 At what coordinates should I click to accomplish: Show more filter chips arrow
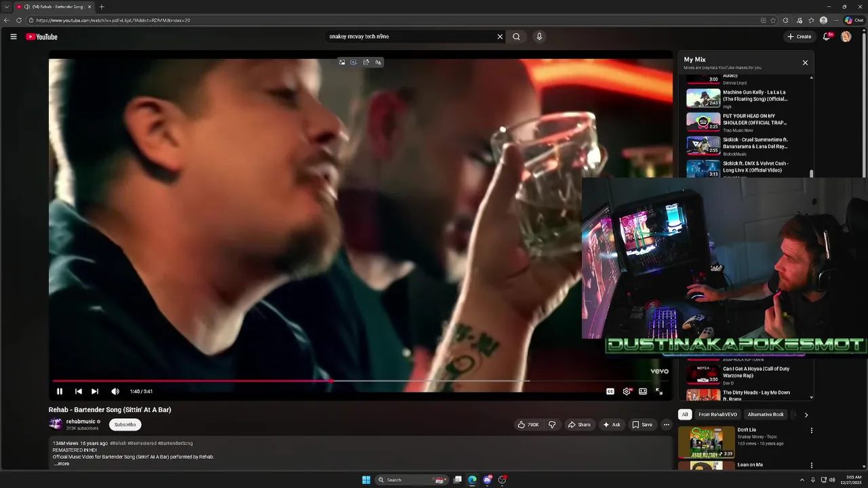(806, 414)
